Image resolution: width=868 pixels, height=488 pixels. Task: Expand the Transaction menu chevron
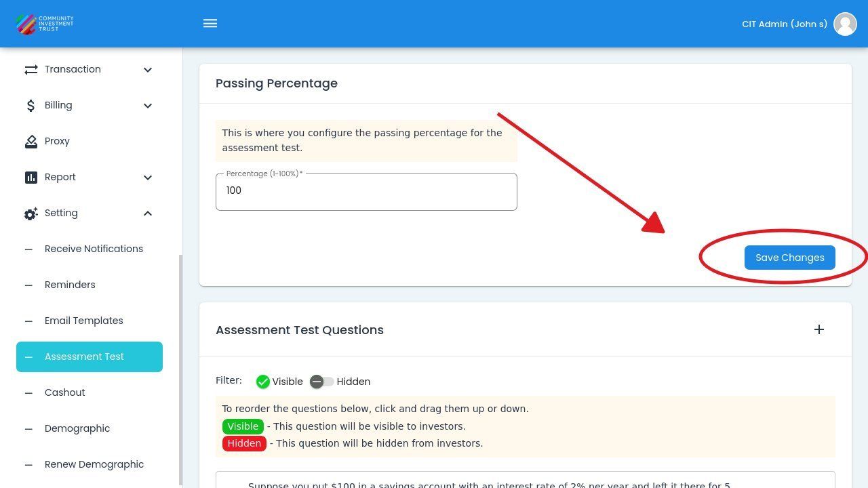coord(148,70)
